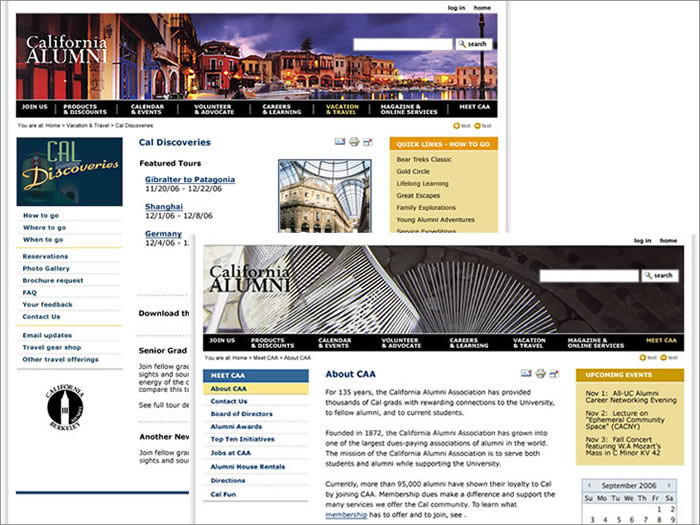
Task: Click Top Ten Initiatives sidebar link
Action: click(x=242, y=439)
